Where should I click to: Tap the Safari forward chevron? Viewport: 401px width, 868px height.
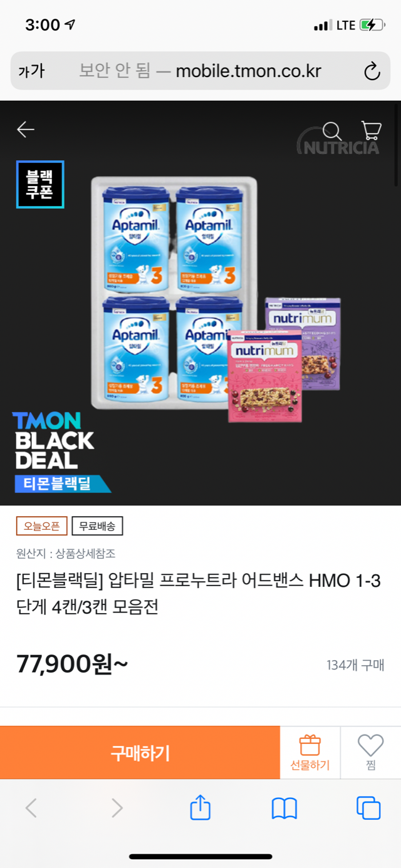[x=117, y=808]
